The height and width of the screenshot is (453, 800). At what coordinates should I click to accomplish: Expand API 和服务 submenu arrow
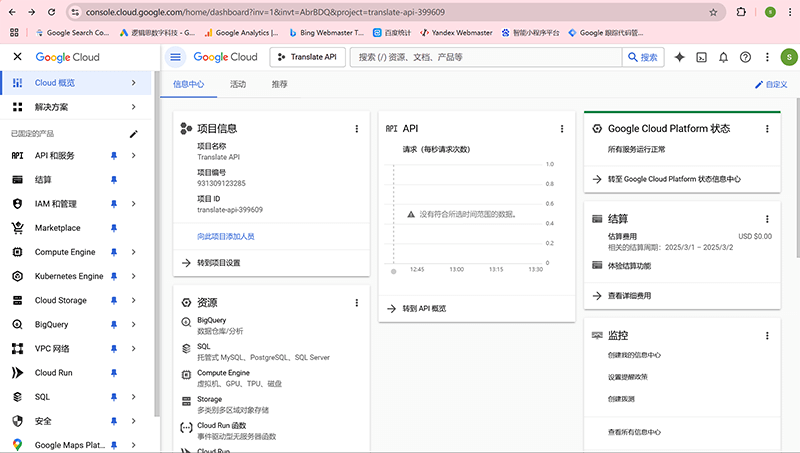134,156
